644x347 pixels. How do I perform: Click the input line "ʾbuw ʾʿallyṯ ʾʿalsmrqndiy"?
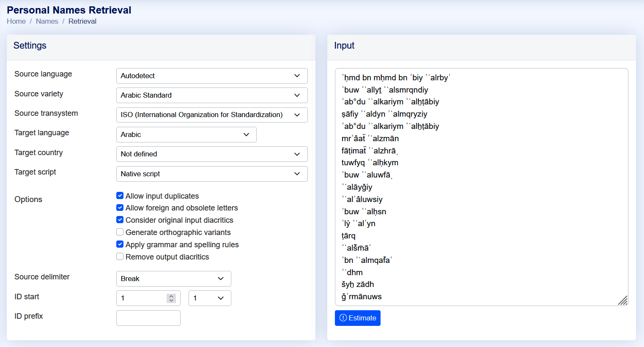click(385, 90)
